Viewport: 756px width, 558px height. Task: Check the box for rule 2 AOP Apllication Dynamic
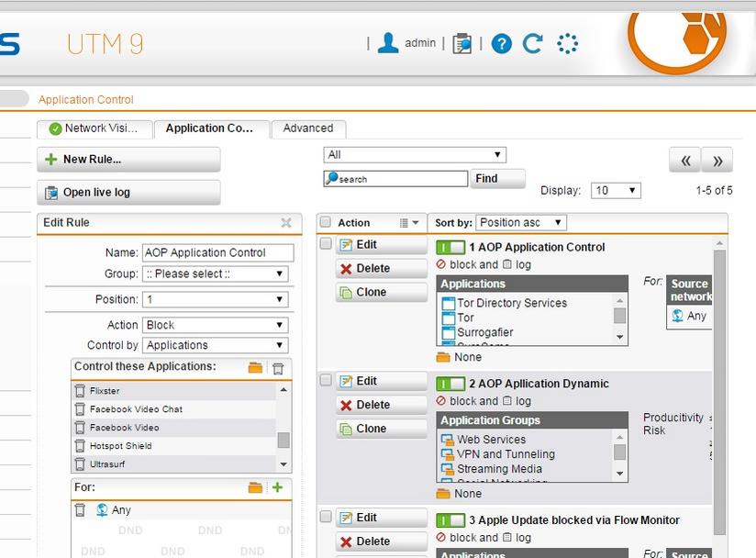[x=326, y=380]
